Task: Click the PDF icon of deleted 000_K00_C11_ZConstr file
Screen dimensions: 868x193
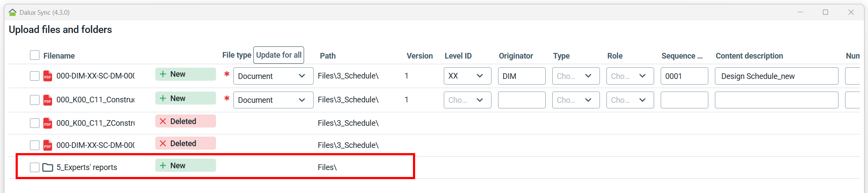Action: click(x=48, y=124)
